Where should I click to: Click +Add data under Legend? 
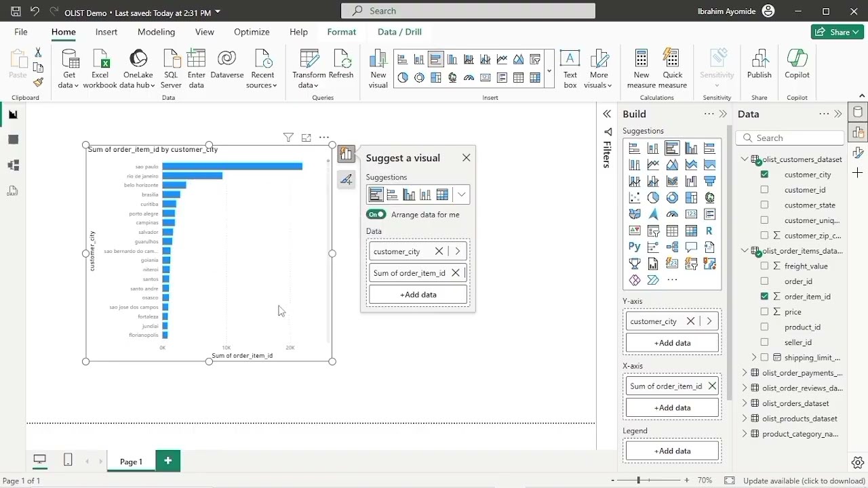672,451
